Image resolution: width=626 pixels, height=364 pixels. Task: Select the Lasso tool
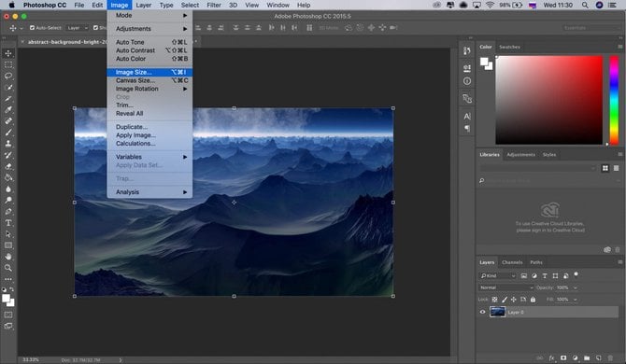(8, 76)
